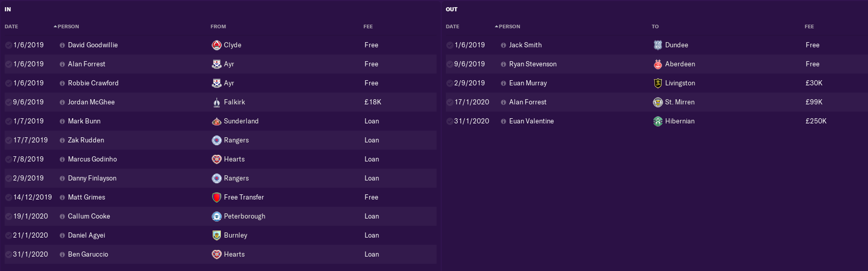Image resolution: width=868 pixels, height=271 pixels.
Task: Open the Sunderland club badge
Action: [217, 121]
